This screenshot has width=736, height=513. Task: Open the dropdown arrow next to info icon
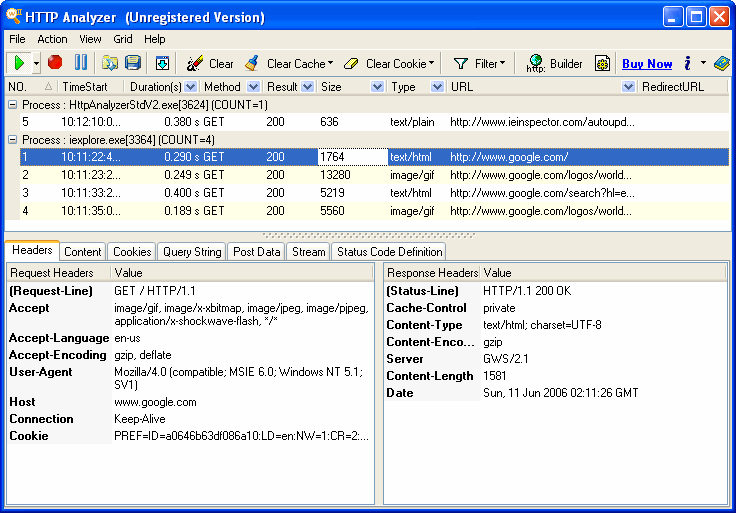coord(703,62)
